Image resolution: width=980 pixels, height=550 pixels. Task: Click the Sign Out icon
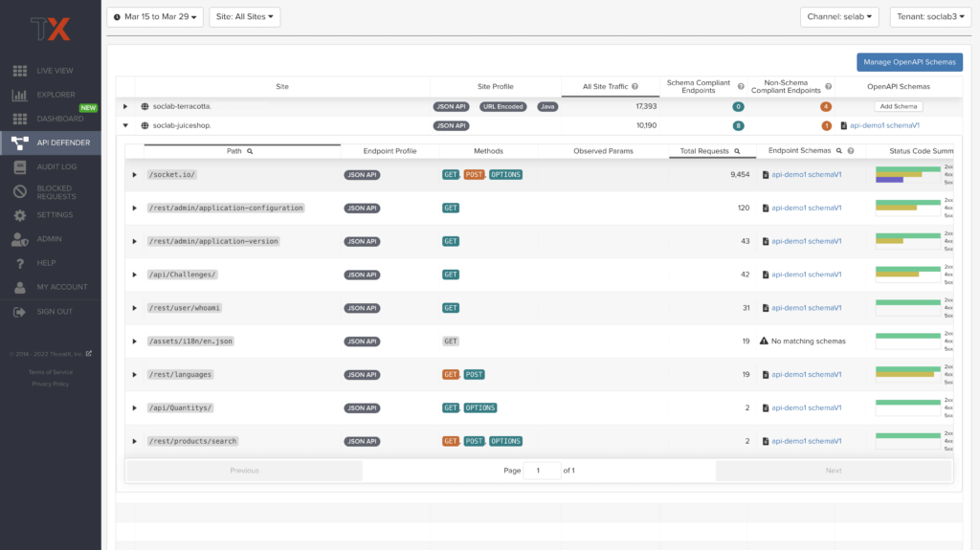pyautogui.click(x=20, y=311)
